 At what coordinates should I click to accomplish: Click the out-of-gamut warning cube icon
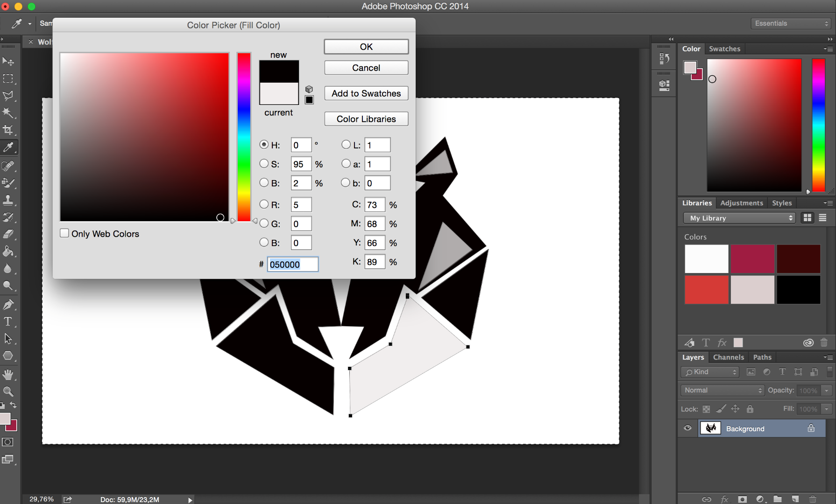309,89
